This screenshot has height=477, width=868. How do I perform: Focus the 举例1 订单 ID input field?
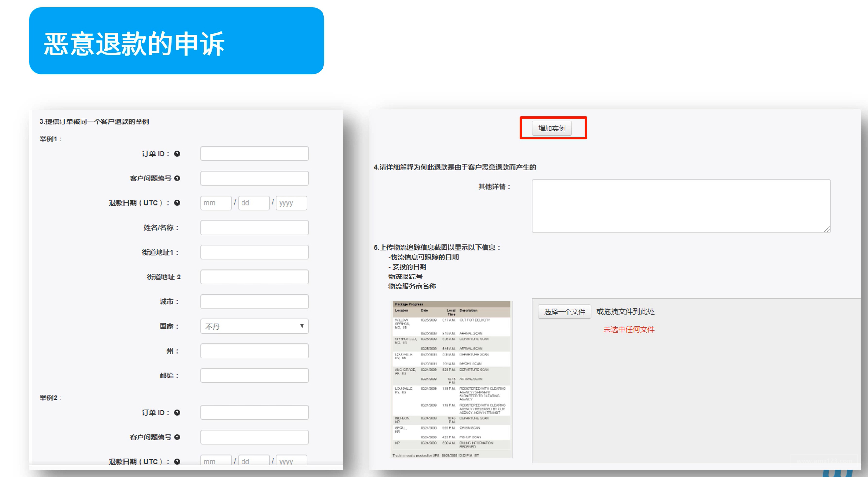[x=254, y=154]
